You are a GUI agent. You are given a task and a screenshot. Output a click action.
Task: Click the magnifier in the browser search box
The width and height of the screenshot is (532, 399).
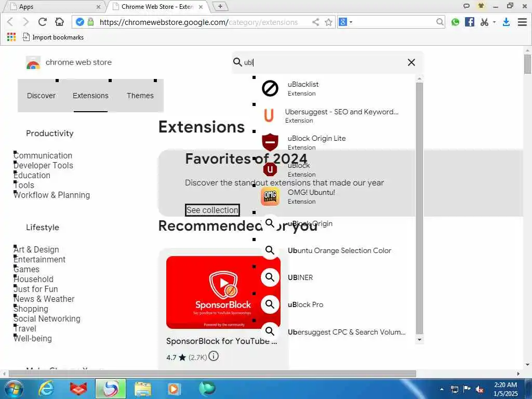[440, 22]
